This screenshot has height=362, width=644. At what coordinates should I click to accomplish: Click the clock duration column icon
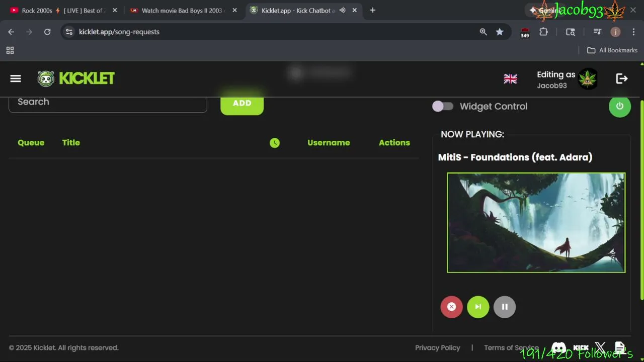[274, 143]
